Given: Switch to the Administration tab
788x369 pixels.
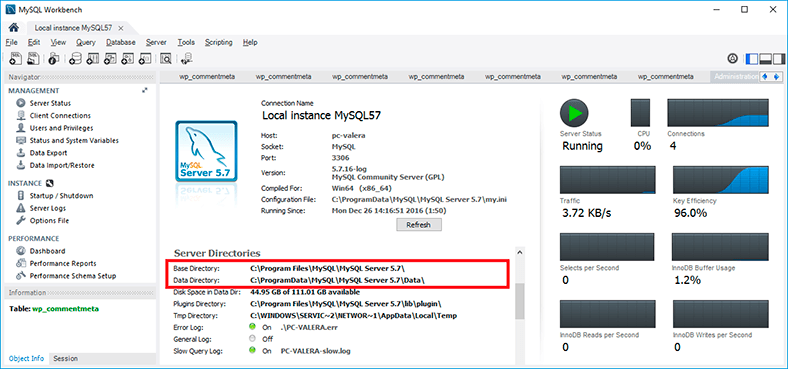Looking at the screenshot, I should point(735,77).
